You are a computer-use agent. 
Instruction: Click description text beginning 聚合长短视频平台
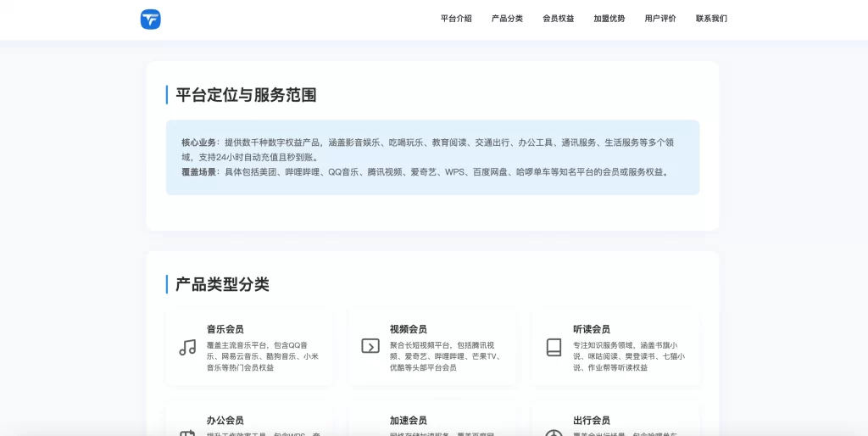pos(446,356)
